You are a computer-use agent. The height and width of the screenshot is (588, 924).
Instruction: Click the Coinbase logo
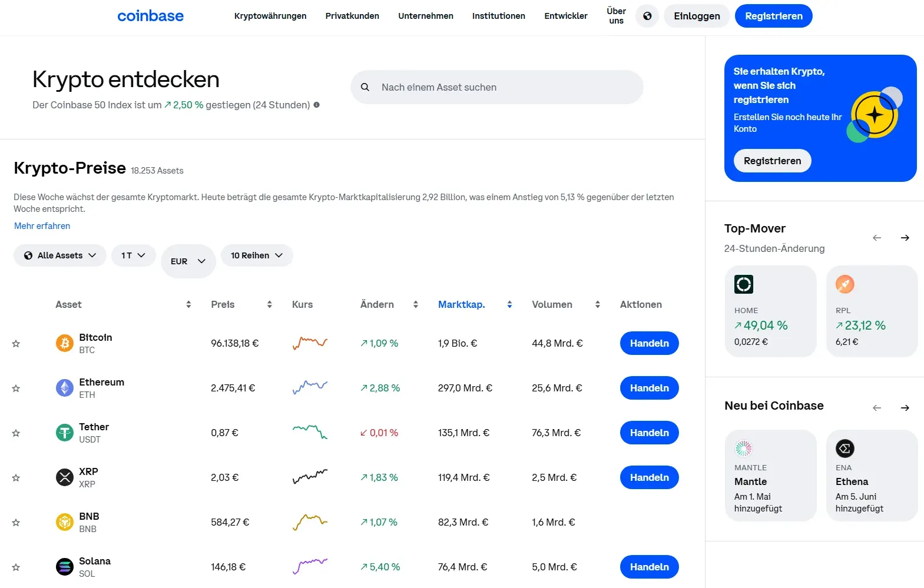pos(150,16)
